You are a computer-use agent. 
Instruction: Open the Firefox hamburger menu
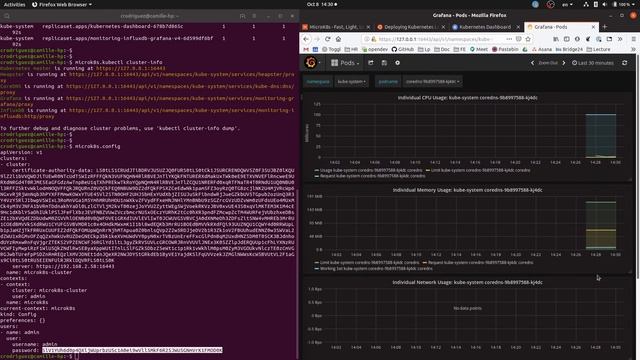(633, 39)
